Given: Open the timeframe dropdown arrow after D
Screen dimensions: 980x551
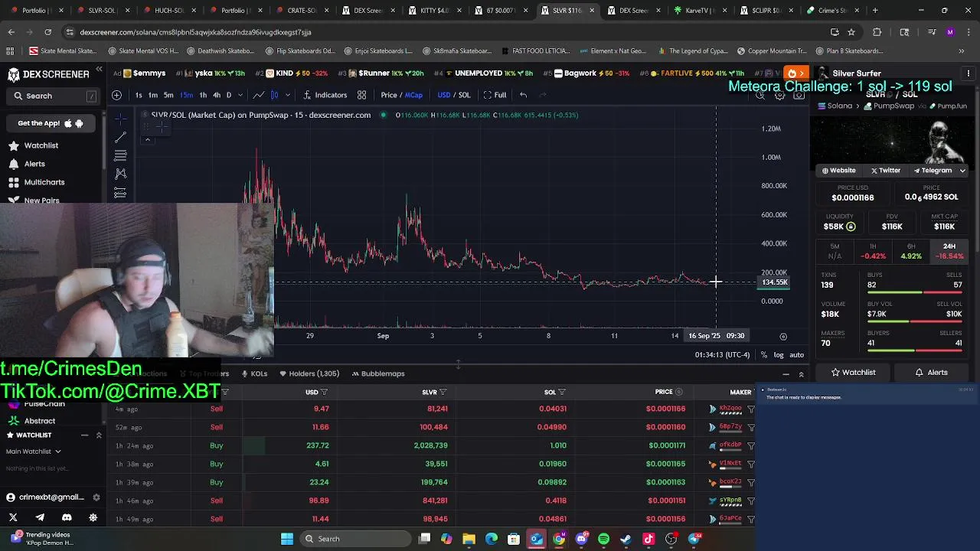Looking at the screenshot, I should pos(240,95).
